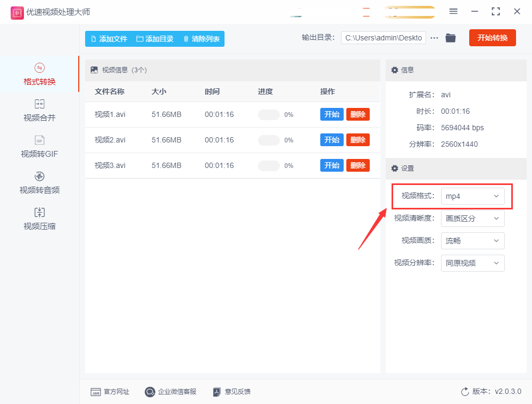This screenshot has width=532, height=404.
Task: Open the 视频转音频 converter
Action: tap(38, 183)
